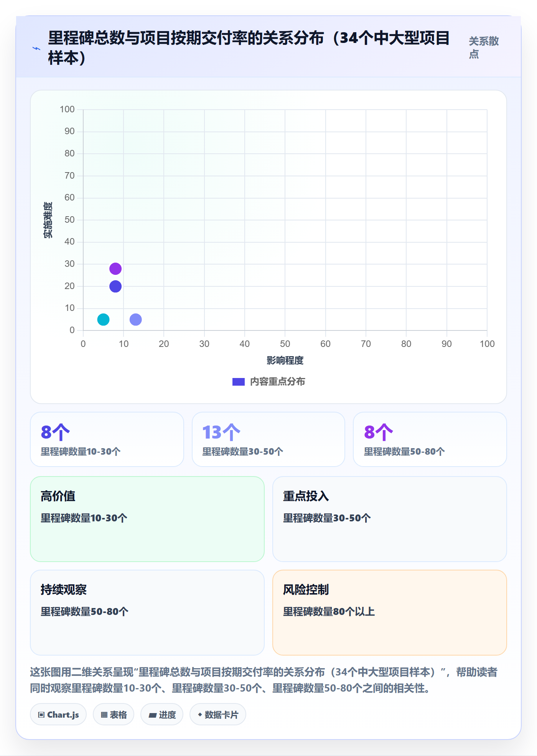This screenshot has width=537, height=756.
Task: Select the 重点投入 quadrant card
Action: (390, 519)
